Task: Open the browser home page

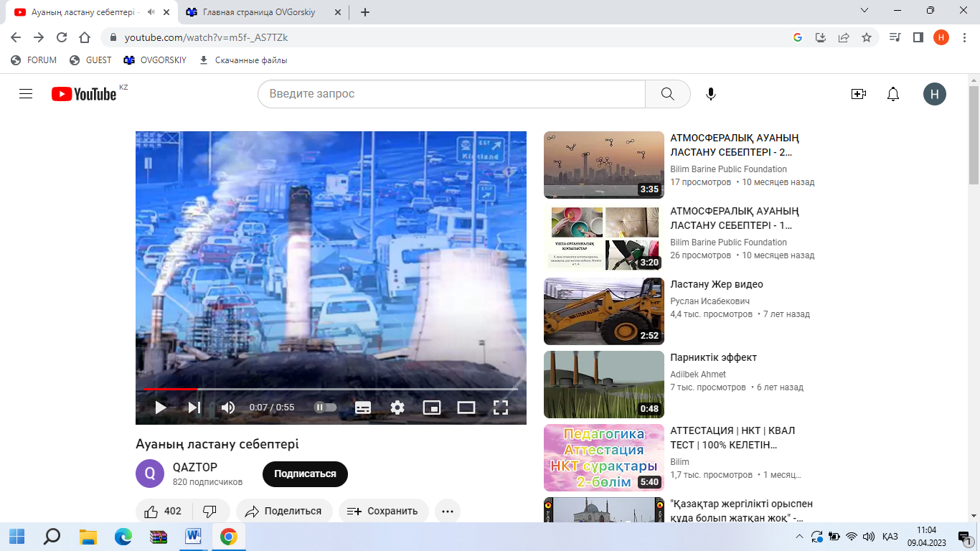Action: [85, 37]
